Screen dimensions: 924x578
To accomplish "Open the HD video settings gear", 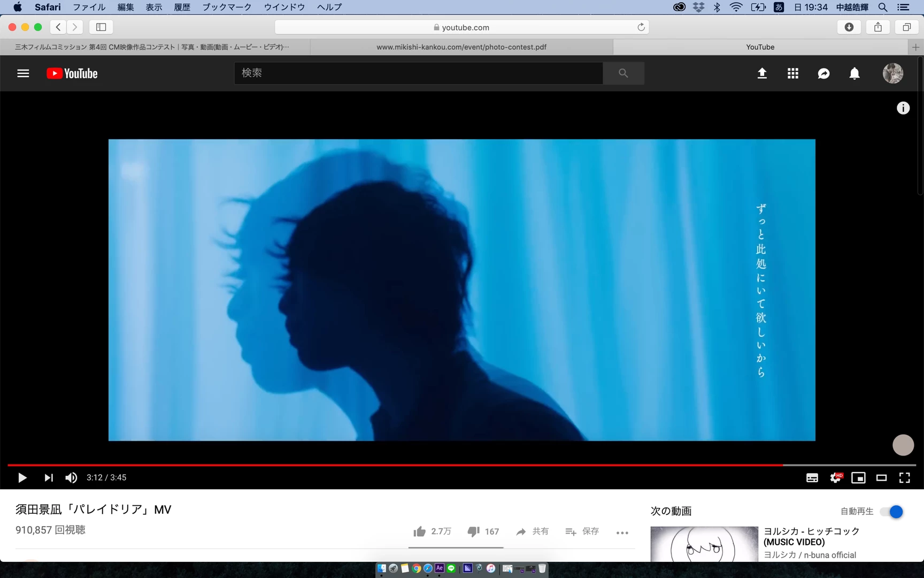I will tap(836, 478).
